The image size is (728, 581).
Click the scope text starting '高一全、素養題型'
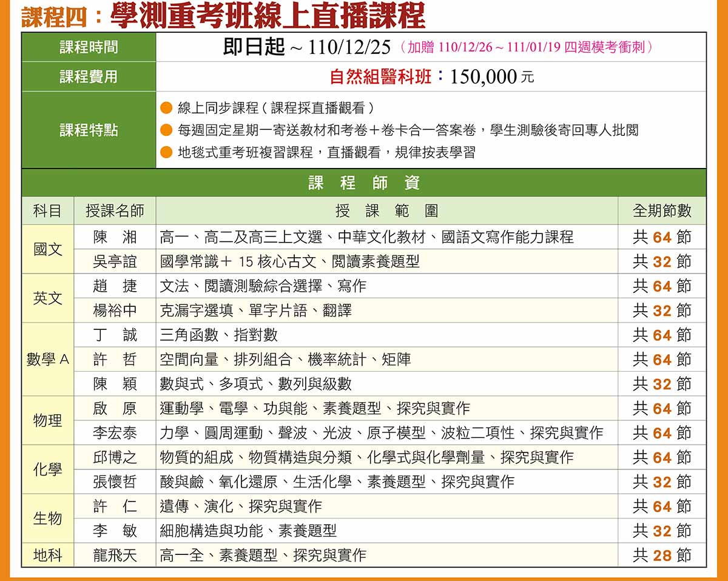click(263, 556)
